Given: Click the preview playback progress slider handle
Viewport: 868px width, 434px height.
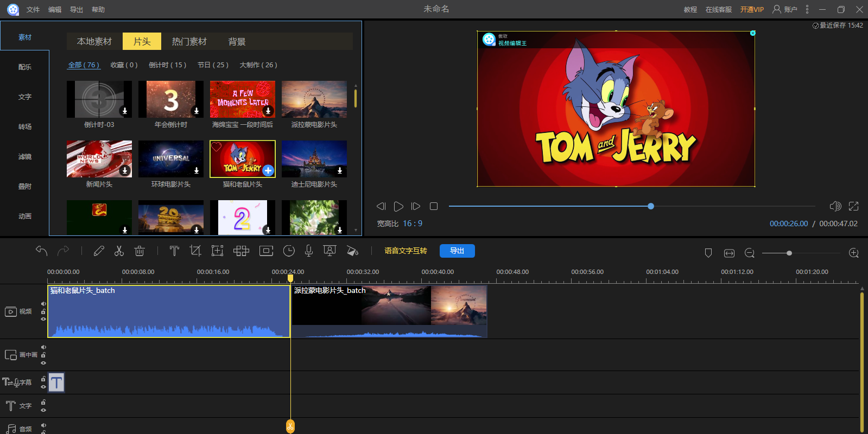Looking at the screenshot, I should coord(651,206).
